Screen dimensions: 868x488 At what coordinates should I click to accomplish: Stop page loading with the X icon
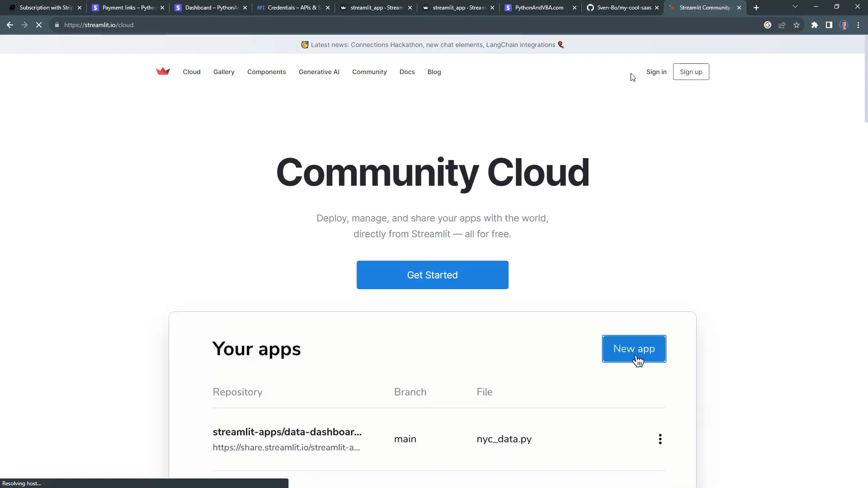click(39, 25)
